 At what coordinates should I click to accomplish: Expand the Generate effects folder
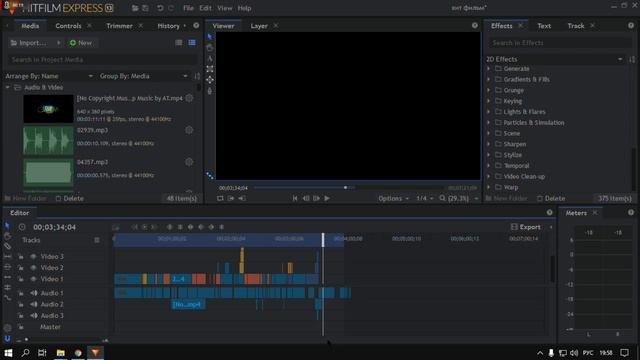[x=489, y=69]
